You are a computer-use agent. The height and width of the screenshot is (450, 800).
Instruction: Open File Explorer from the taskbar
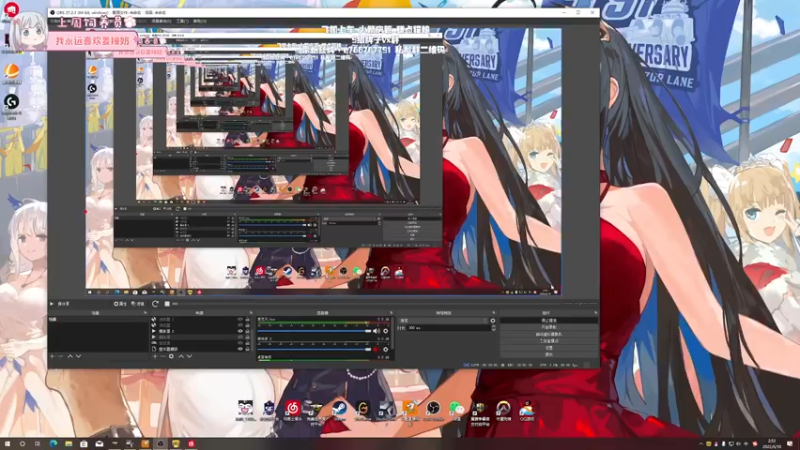[x=68, y=444]
